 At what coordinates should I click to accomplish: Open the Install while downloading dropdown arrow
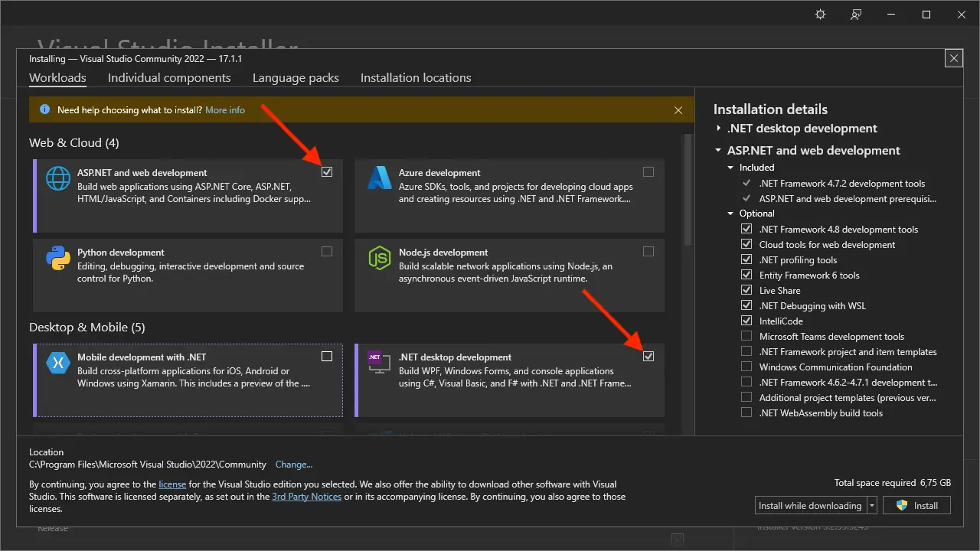[871, 506]
